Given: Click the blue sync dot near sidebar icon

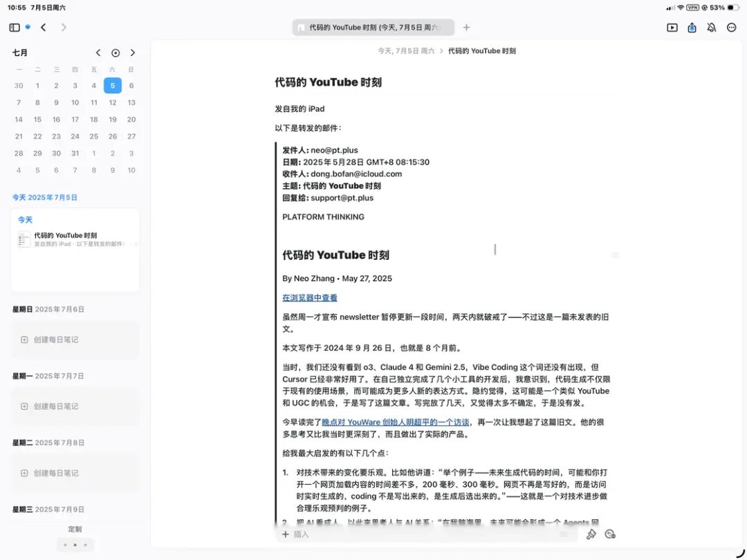Looking at the screenshot, I should click(x=28, y=27).
